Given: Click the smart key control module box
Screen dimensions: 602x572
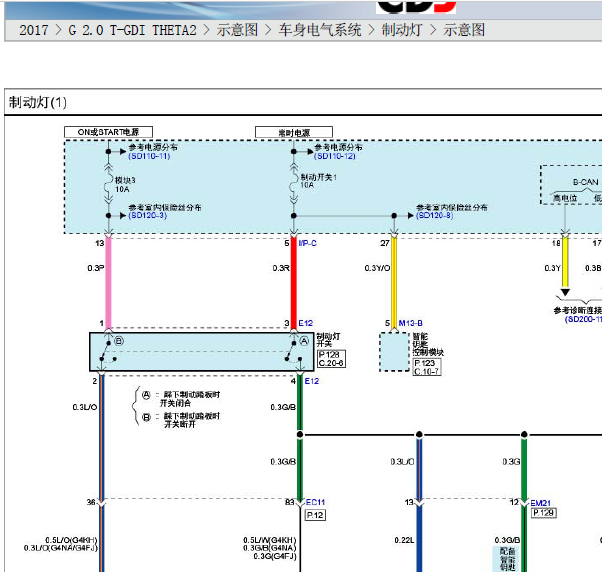Looking at the screenshot, I should (395, 352).
